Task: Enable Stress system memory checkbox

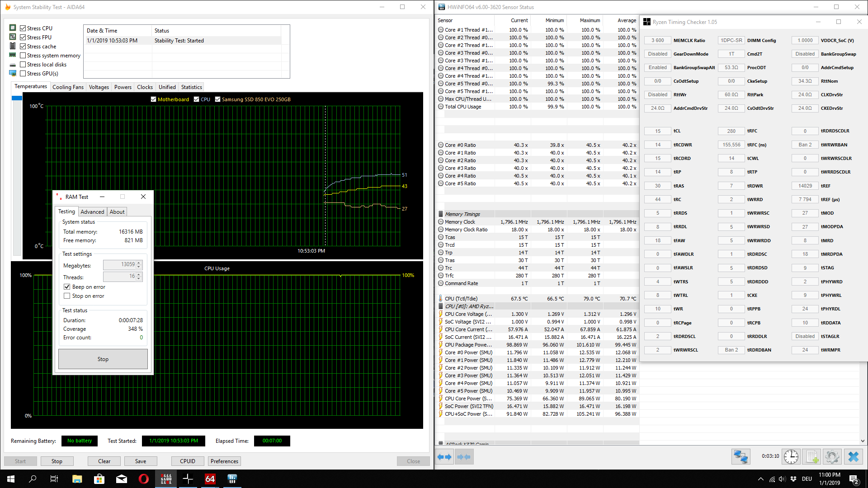Action: (x=23, y=56)
